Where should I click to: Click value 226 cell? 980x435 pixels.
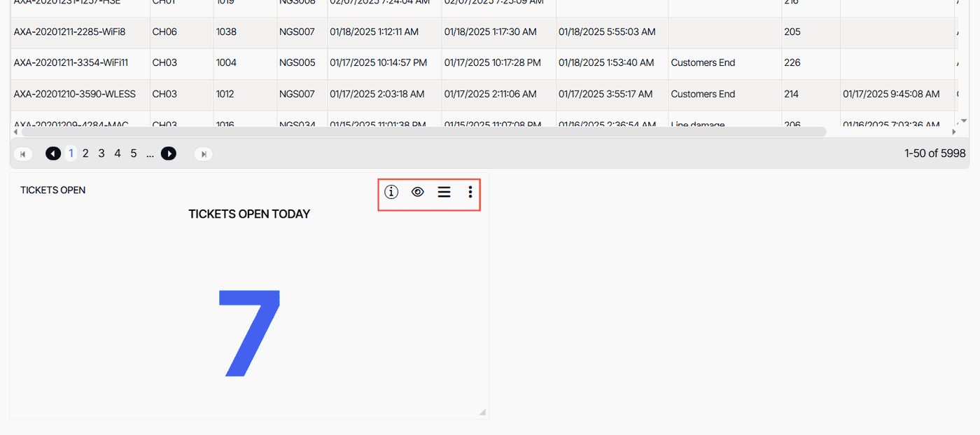[x=811, y=63]
